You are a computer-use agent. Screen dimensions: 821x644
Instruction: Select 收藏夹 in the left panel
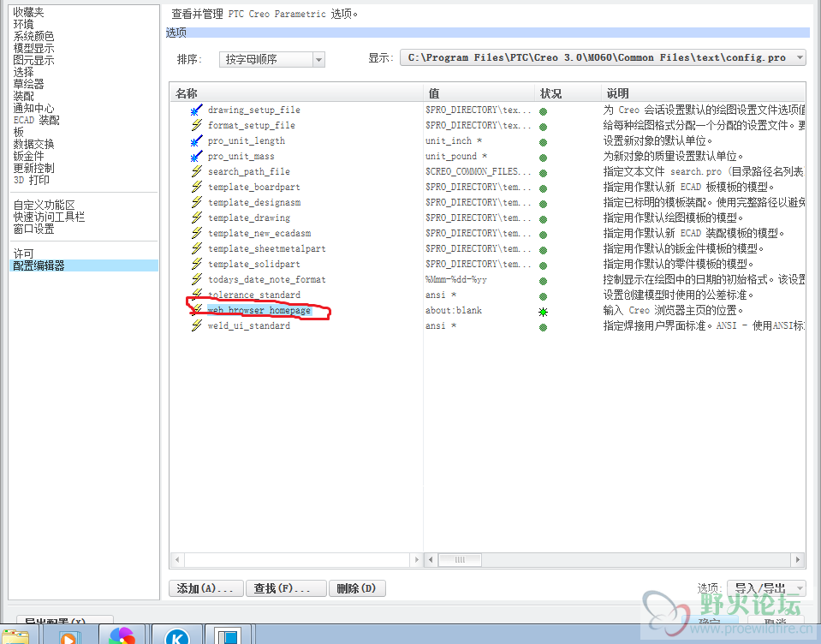click(x=29, y=12)
